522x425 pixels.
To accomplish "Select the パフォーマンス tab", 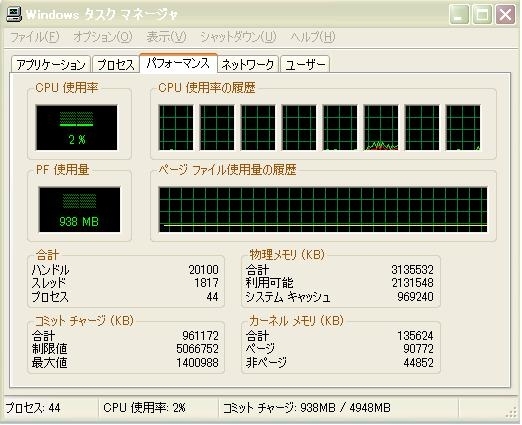I will (x=178, y=63).
